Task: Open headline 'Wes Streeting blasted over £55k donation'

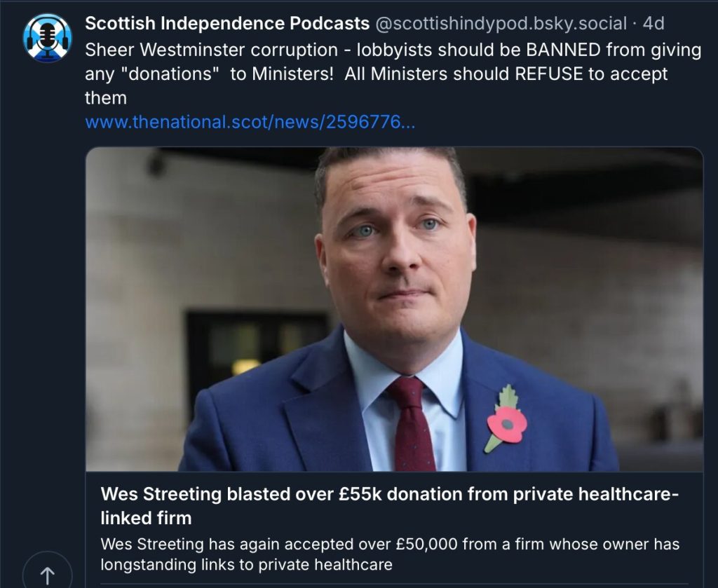Action: 390,494
